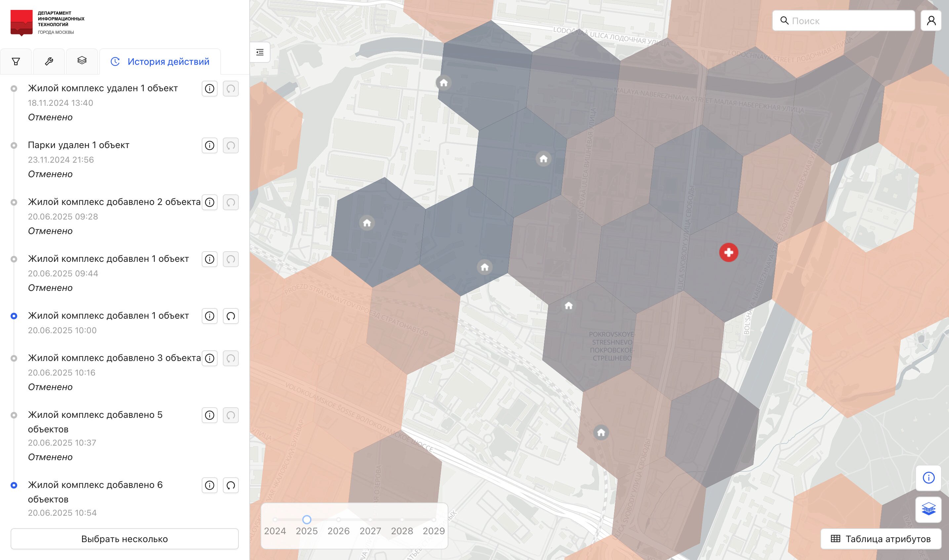The height and width of the screenshot is (560, 949).
Task: Show info for the entry dated 18.11.2024 13:40
Action: [209, 89]
